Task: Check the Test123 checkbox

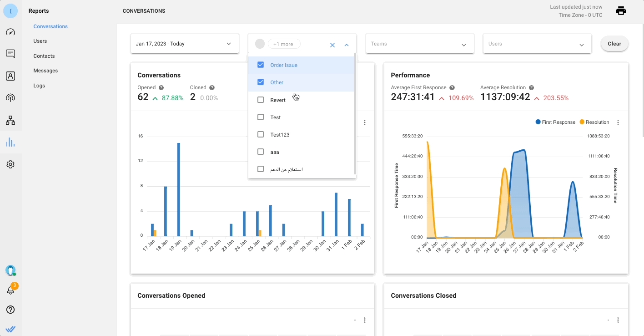Action: tap(261, 134)
